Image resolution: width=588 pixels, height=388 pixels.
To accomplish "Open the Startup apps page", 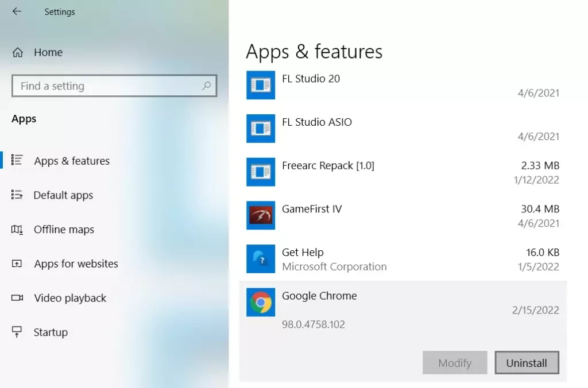I will (51, 332).
